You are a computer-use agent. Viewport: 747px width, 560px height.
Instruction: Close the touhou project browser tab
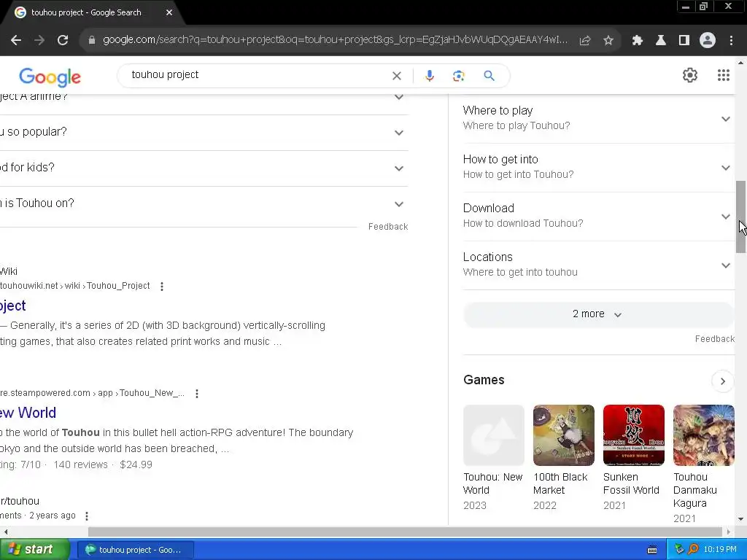coord(169,12)
